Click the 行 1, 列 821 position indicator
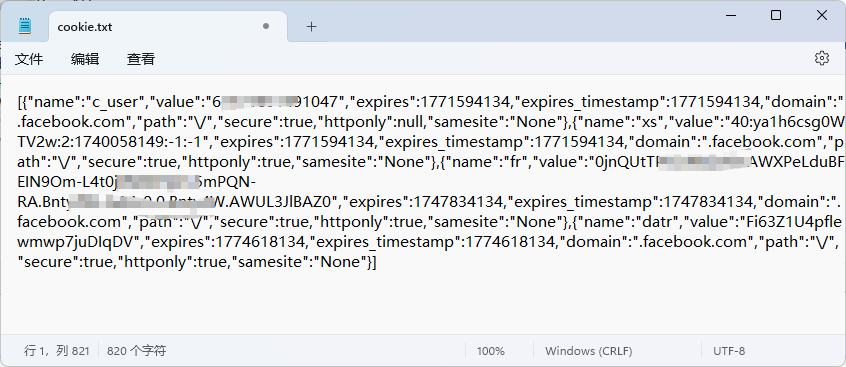Image resolution: width=846 pixels, height=367 pixels. click(57, 351)
